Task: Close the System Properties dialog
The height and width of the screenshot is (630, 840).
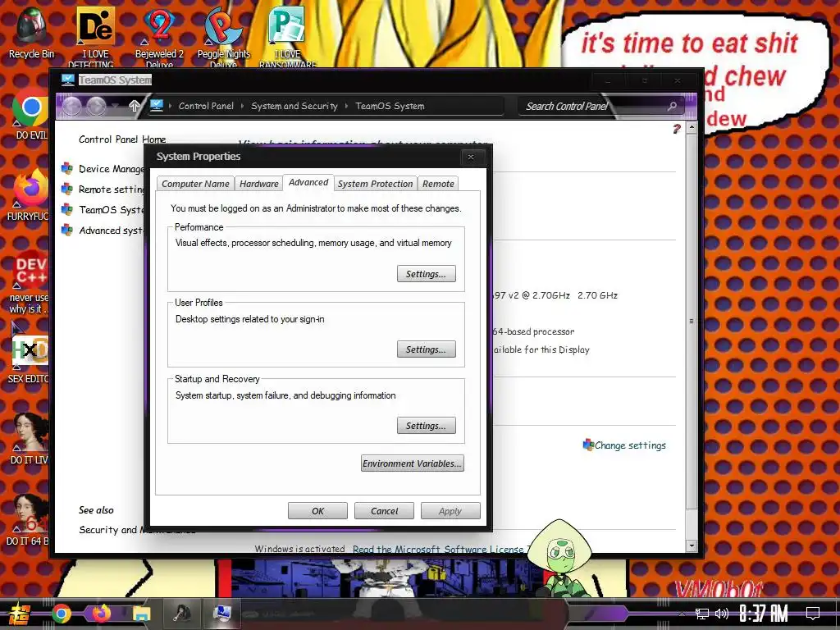Action: click(471, 157)
